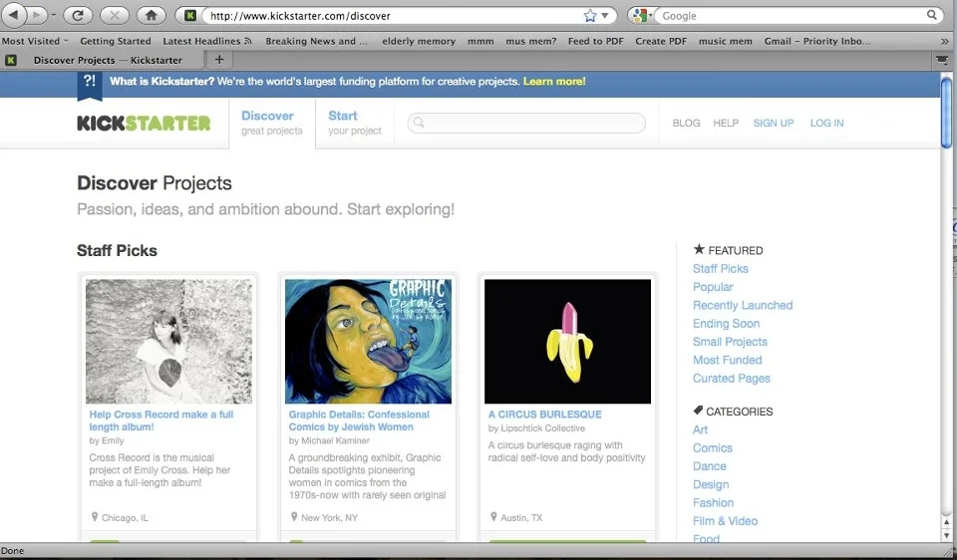The width and height of the screenshot is (957, 560).
Task: Open the URL bar history dropdown arrow
Action: tap(605, 16)
